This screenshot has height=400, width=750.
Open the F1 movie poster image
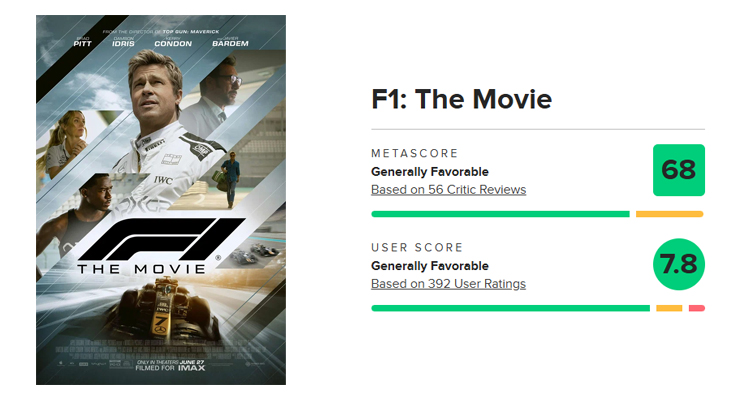(161, 200)
